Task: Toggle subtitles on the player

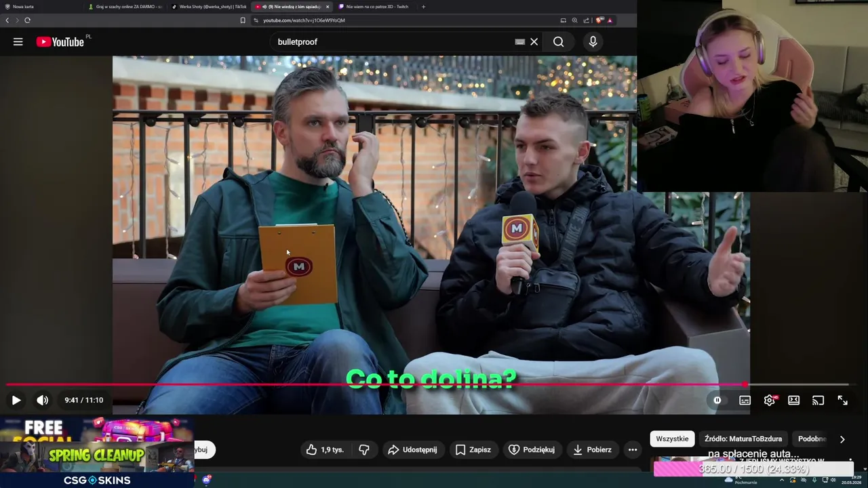Action: tap(745, 401)
